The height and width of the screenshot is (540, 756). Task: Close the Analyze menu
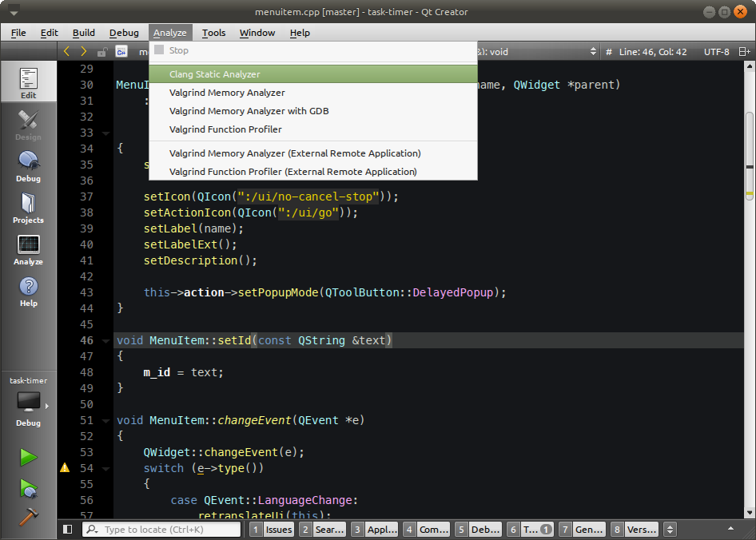point(170,33)
